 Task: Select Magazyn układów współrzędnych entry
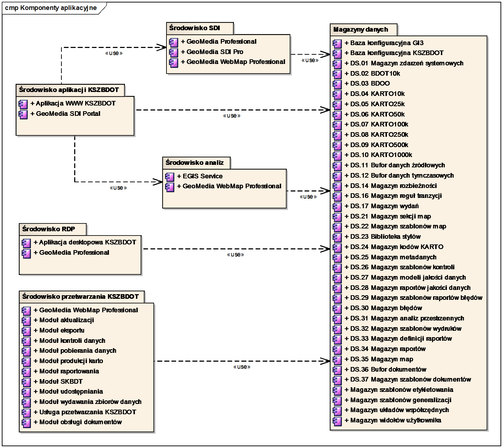pyautogui.click(x=397, y=410)
